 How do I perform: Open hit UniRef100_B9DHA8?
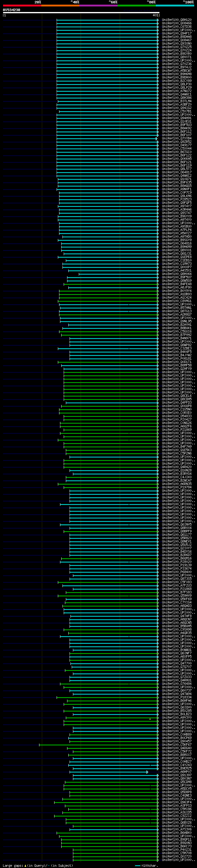(176, 37)
